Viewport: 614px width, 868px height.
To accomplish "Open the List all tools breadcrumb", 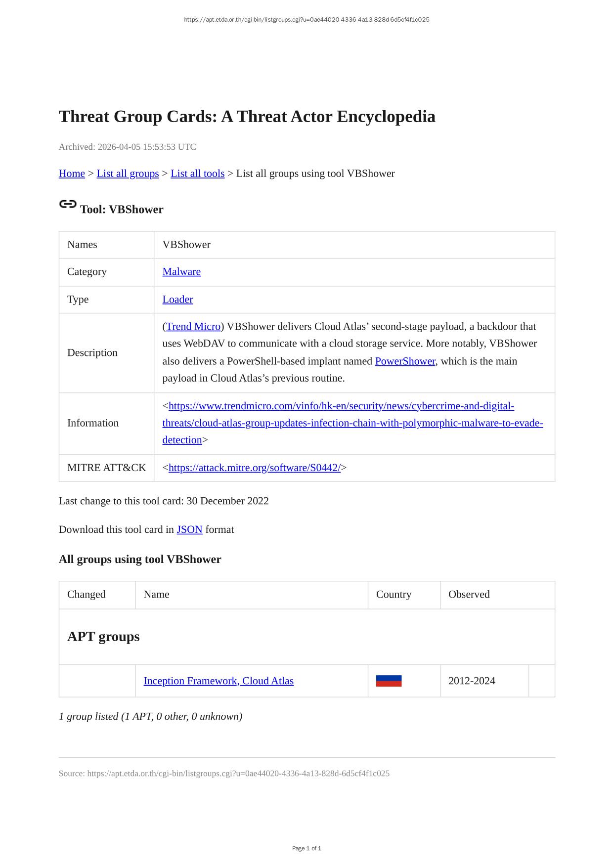I will 197,174.
